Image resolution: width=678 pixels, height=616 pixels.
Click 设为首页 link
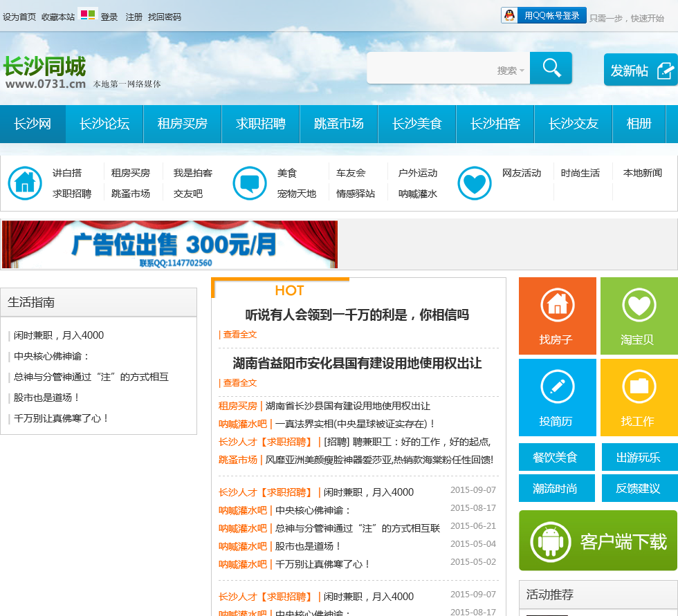point(19,17)
